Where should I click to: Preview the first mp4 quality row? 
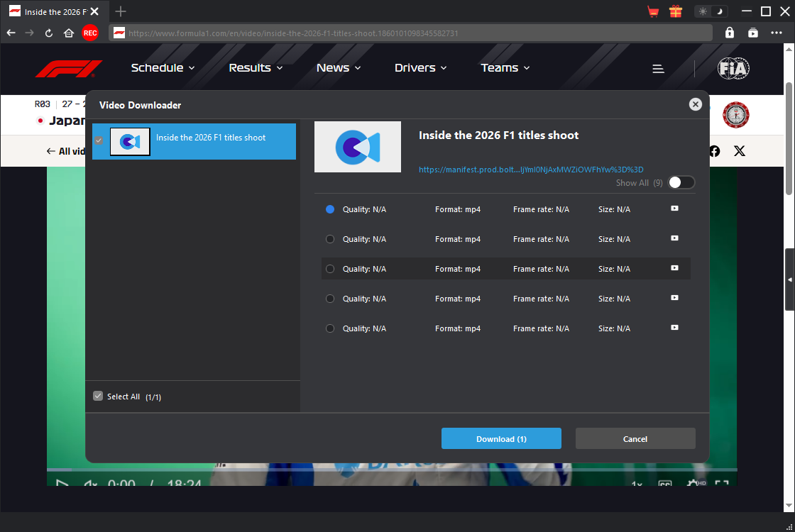click(674, 209)
